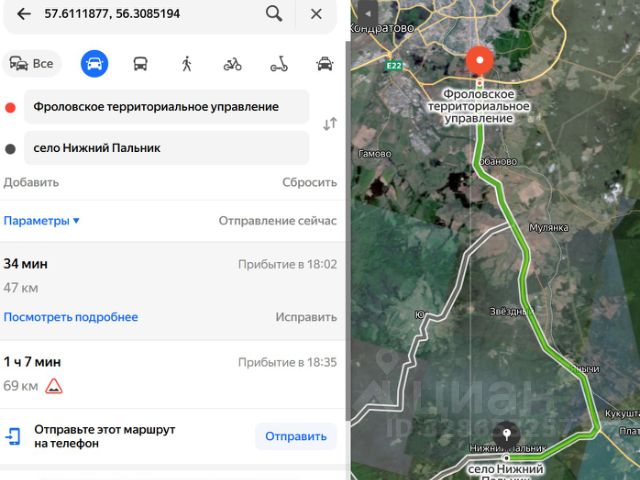The width and height of the screenshot is (640, 480).
Task: Edit the село Нижний Пальник destination field
Action: tap(166, 148)
